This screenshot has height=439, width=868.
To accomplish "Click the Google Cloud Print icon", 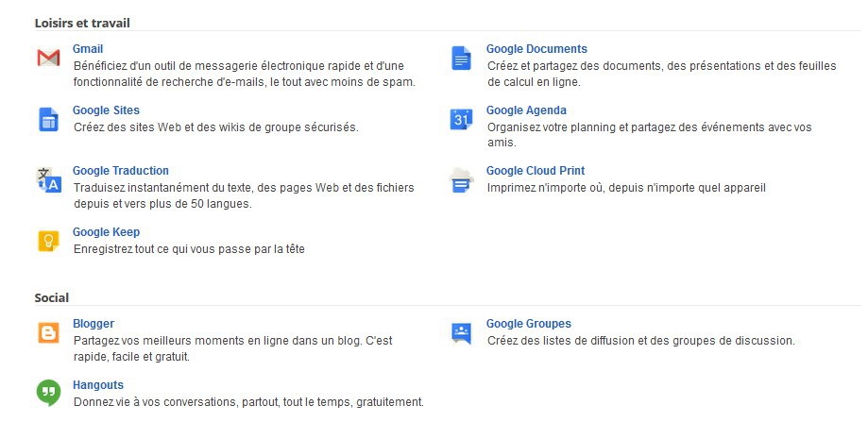I will (461, 180).
